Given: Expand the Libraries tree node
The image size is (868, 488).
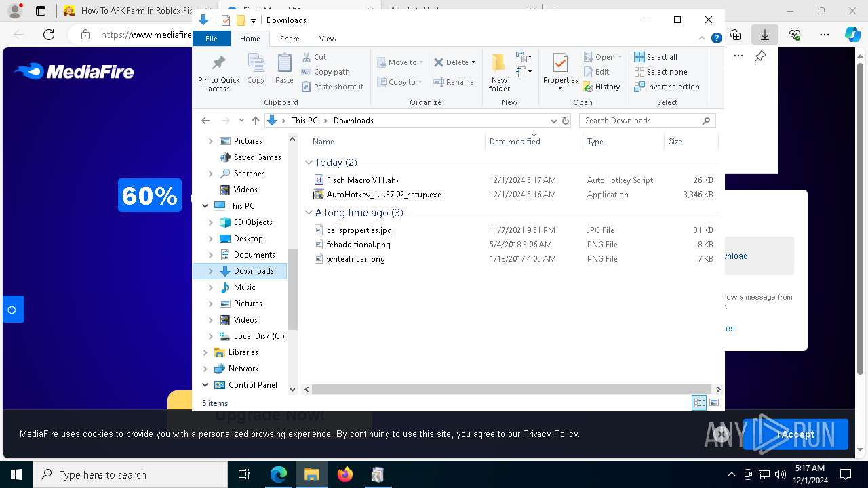Looking at the screenshot, I should click(x=205, y=352).
